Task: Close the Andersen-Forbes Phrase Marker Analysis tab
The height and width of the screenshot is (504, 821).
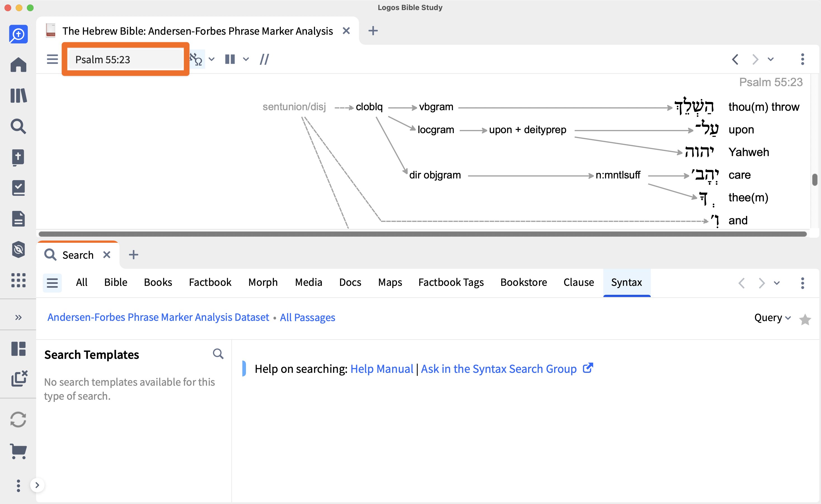Action: 346,31
